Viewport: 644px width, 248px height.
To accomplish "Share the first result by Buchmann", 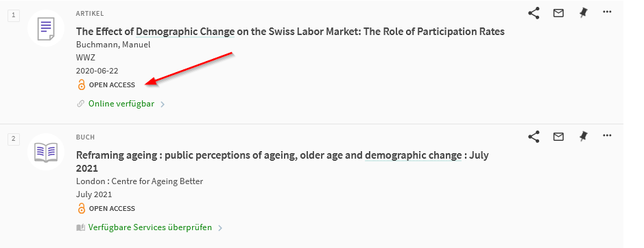I will 534,13.
